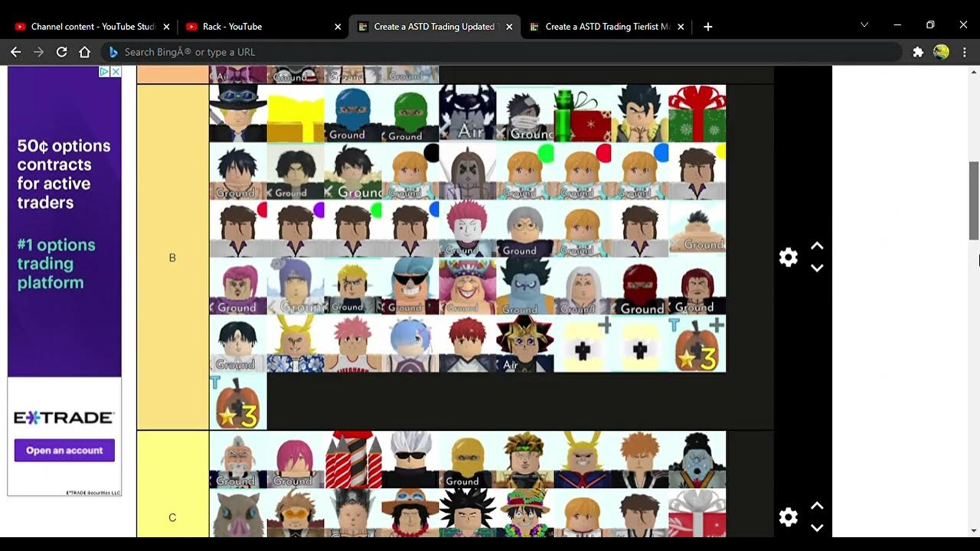Select the firework rocket item in C tier
Screen dimensions: 980x551
(353, 459)
